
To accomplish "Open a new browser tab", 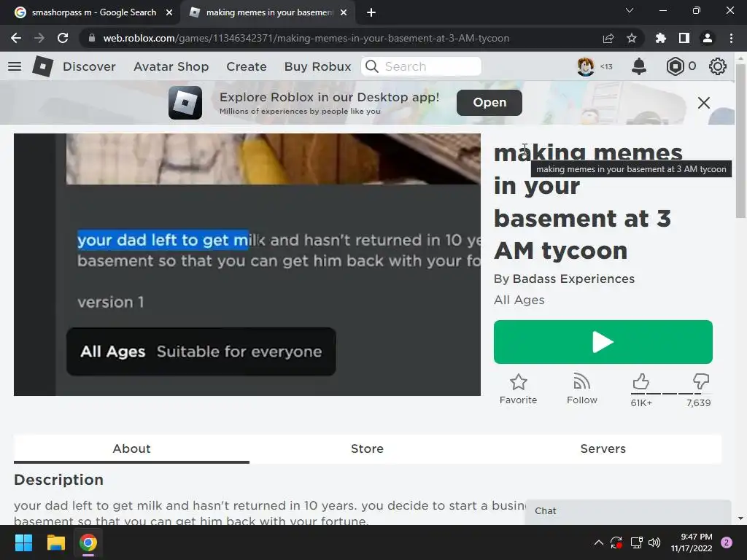I will pos(371,12).
